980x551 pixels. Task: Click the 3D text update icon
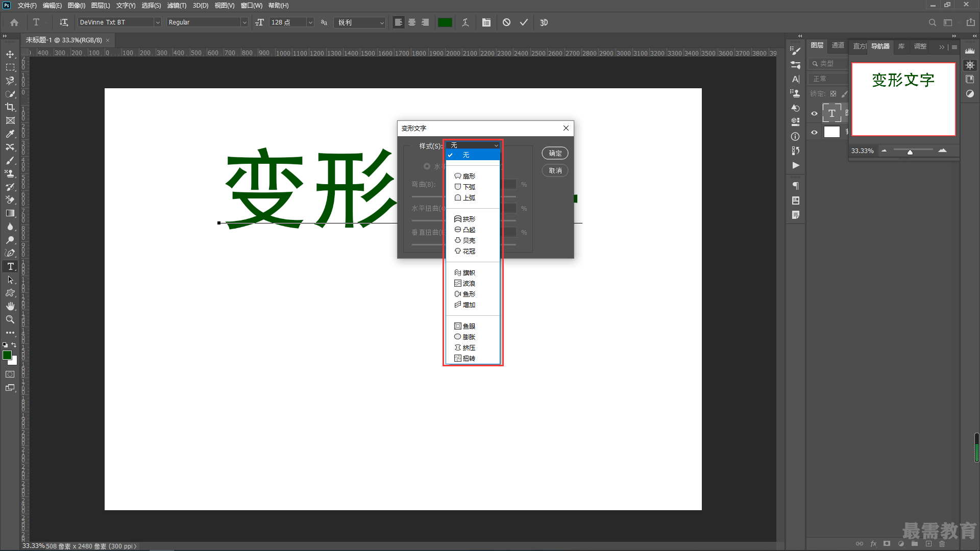tap(544, 22)
